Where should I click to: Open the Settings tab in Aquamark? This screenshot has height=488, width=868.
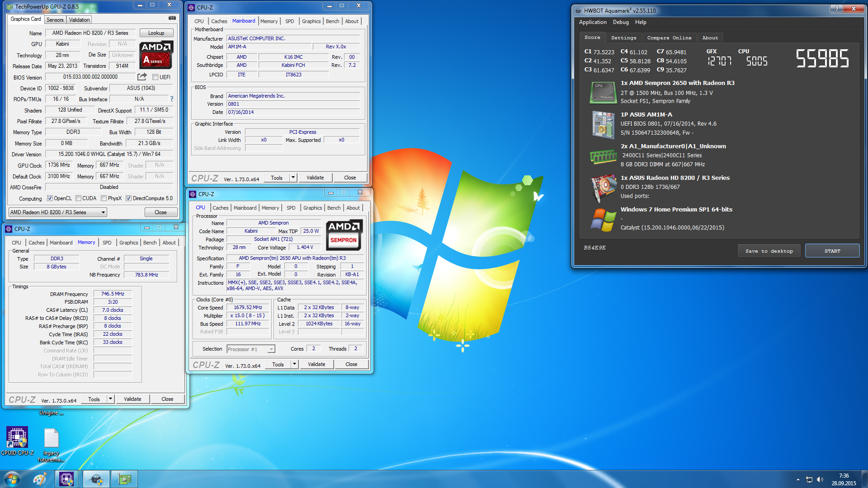click(623, 38)
